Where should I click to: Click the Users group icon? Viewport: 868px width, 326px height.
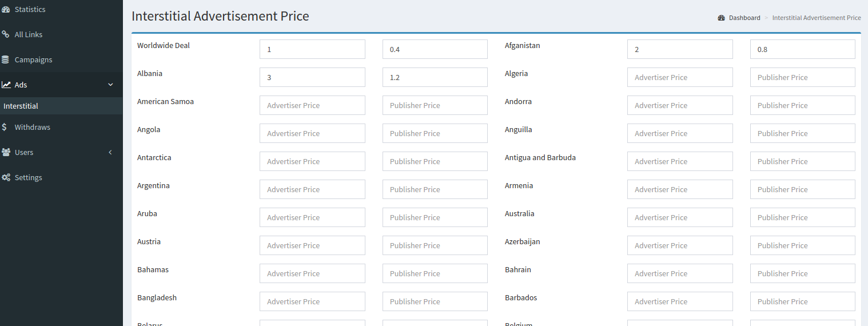coord(6,153)
